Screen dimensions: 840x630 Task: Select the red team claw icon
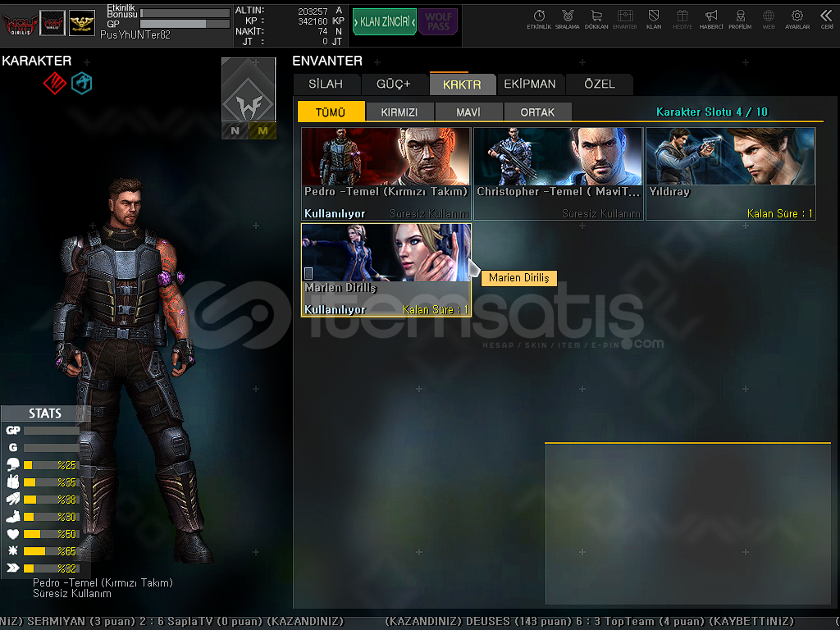click(55, 83)
